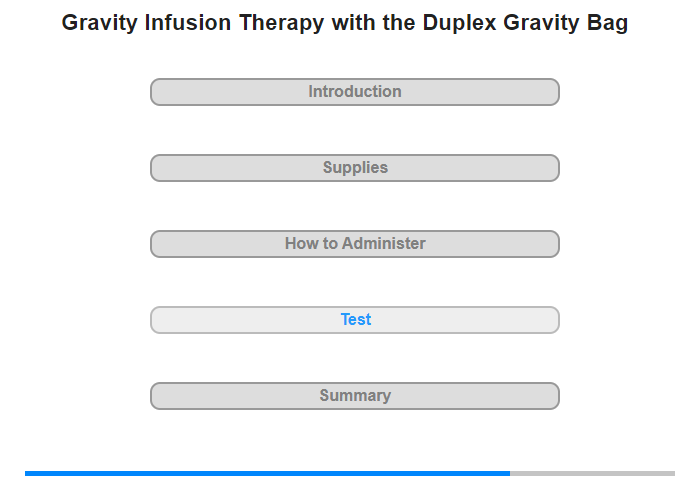
Task: Pick the Summary entry in menu list
Action: coord(354,396)
